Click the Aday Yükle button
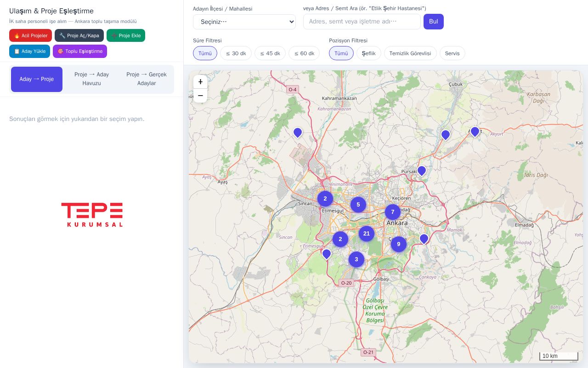Screen dimensions: 588x368 pos(29,51)
